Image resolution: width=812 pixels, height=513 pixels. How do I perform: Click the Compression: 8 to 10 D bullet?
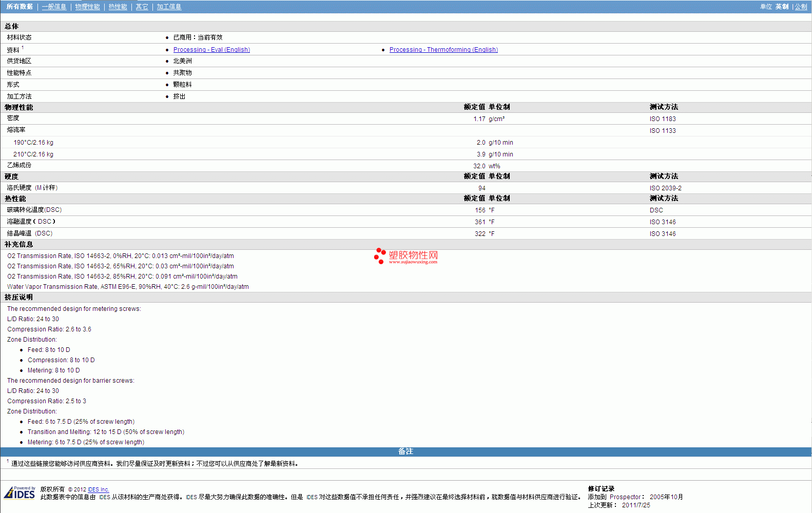click(61, 360)
